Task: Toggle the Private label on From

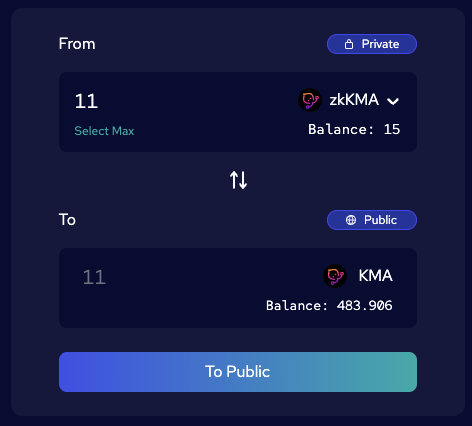Action: click(x=372, y=44)
